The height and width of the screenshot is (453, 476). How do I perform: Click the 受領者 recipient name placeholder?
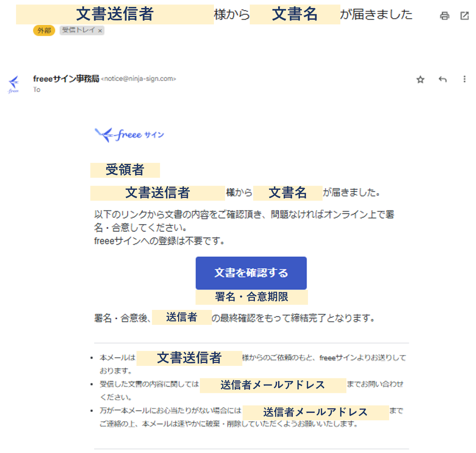point(125,170)
